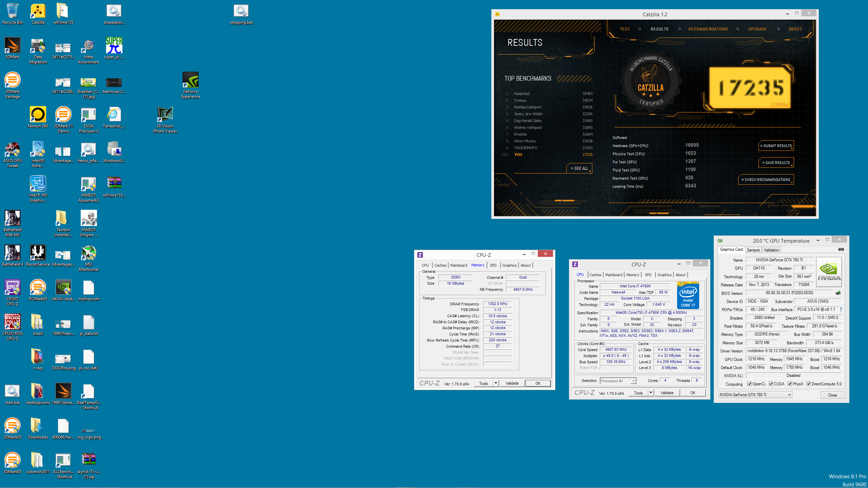Click SEE ALL under top benchmarks

tap(579, 168)
